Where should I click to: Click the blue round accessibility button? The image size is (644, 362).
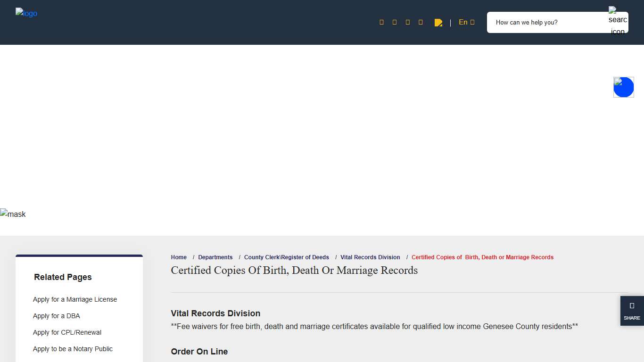[623, 87]
